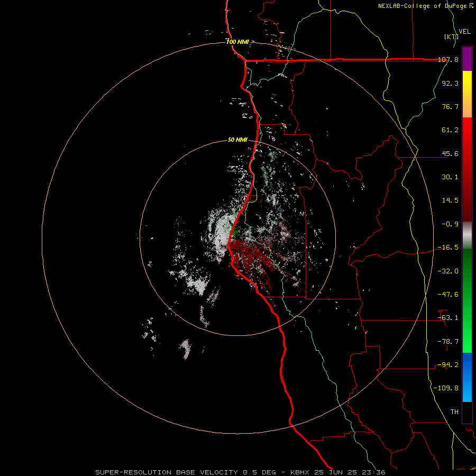The width and height of the screenshot is (476, 476).
Task: Click the gray near-zero segment of color bar
Action: (x=467, y=235)
